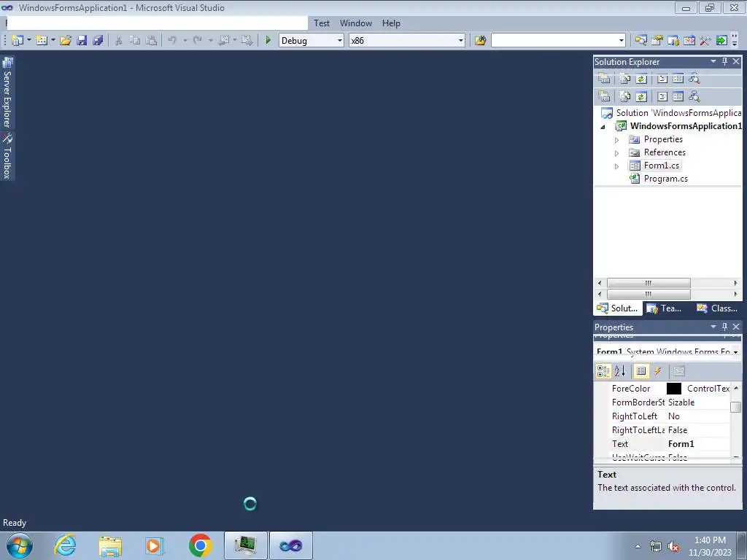
Task: Open the Server Explorer side tab
Action: pos(7,93)
